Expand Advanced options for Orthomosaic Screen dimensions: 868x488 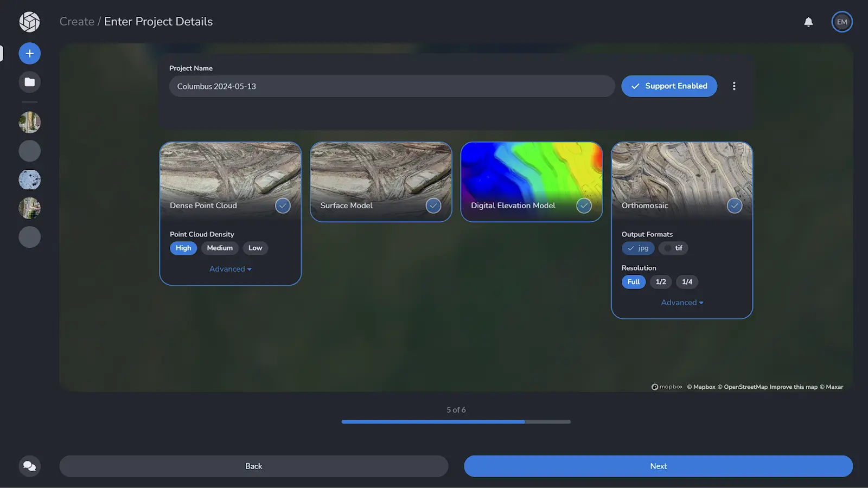(x=682, y=302)
